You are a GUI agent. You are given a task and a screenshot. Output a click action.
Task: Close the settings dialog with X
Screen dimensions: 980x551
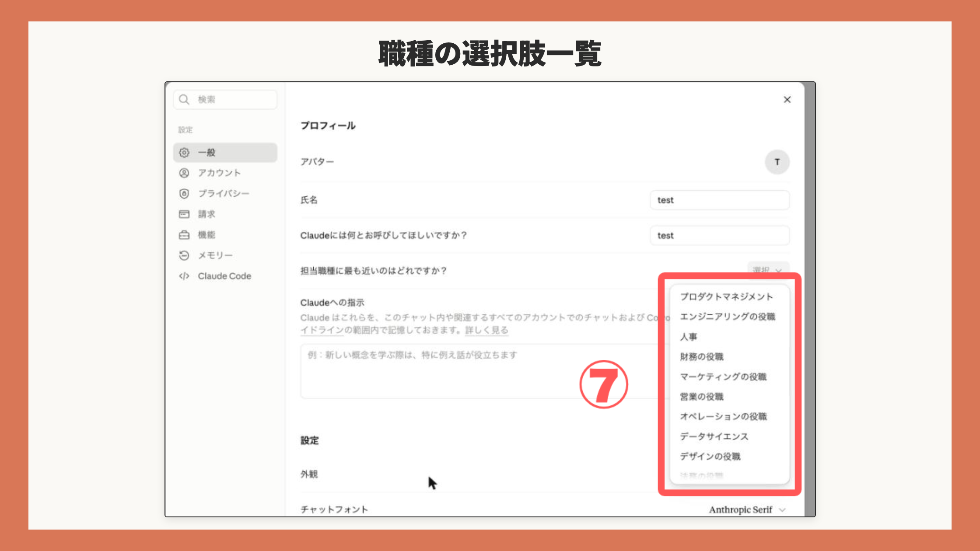(x=787, y=100)
